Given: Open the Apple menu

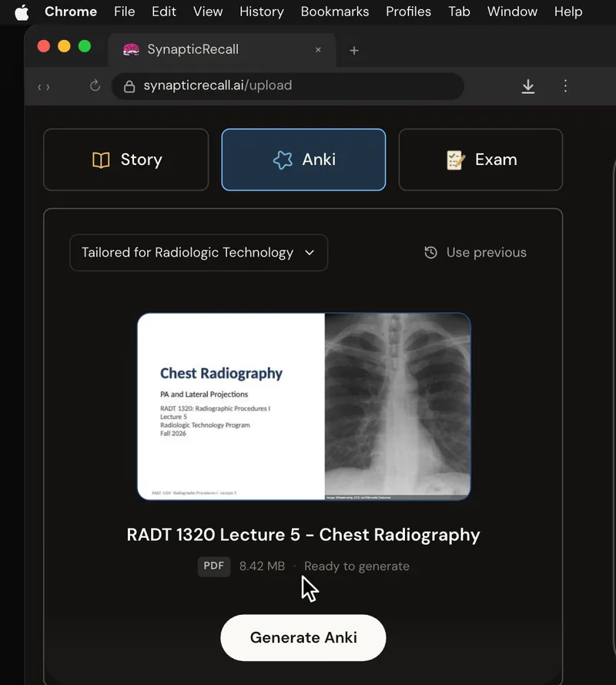Looking at the screenshot, I should 22,12.
